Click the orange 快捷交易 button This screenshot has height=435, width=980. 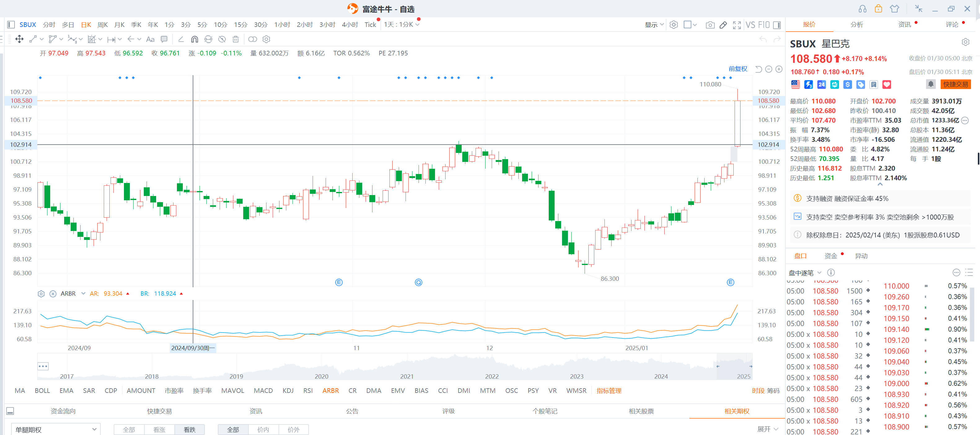956,84
